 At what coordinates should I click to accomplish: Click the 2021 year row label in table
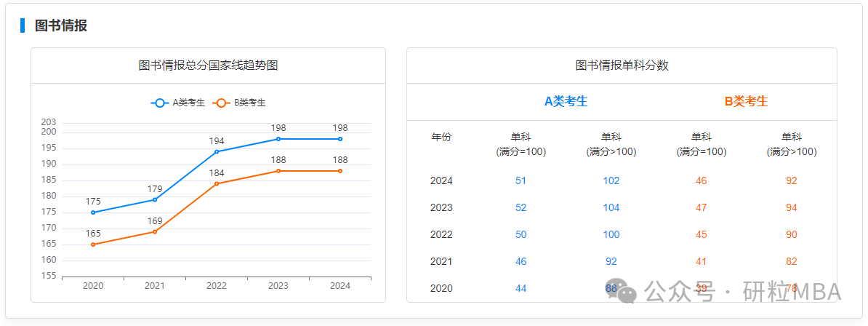click(441, 261)
